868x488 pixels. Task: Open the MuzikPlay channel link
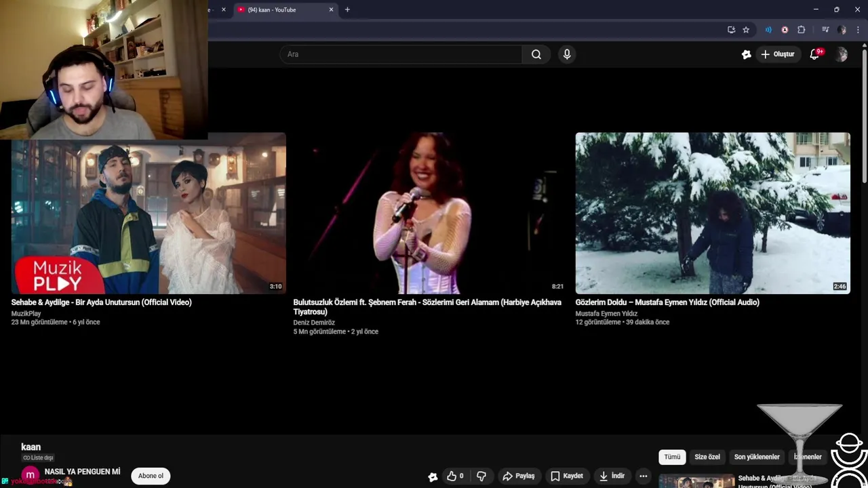tap(26, 314)
